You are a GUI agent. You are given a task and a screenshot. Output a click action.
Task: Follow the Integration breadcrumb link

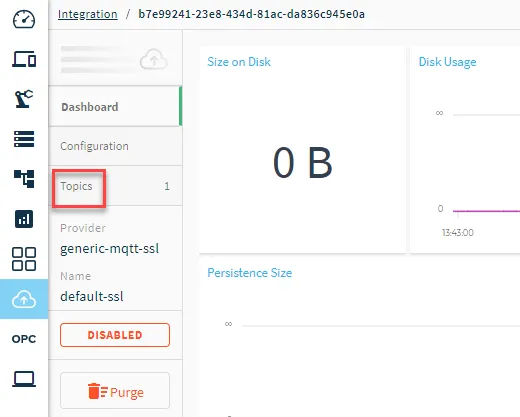(88, 14)
